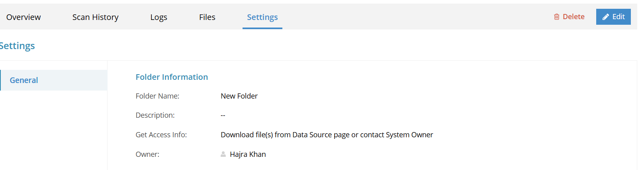Image resolution: width=644 pixels, height=170 pixels.
Task: Click the Get Access Info label
Action: (161, 135)
